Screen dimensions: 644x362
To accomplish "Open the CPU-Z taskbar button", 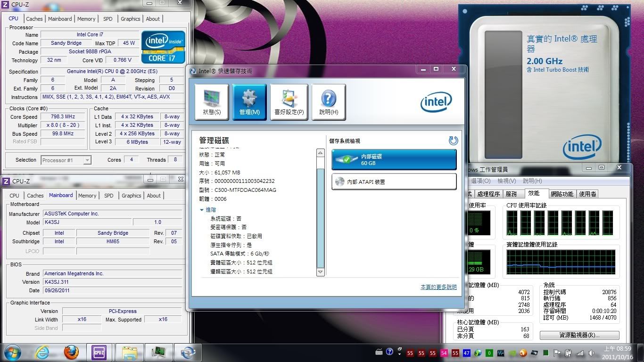I will 99,352.
